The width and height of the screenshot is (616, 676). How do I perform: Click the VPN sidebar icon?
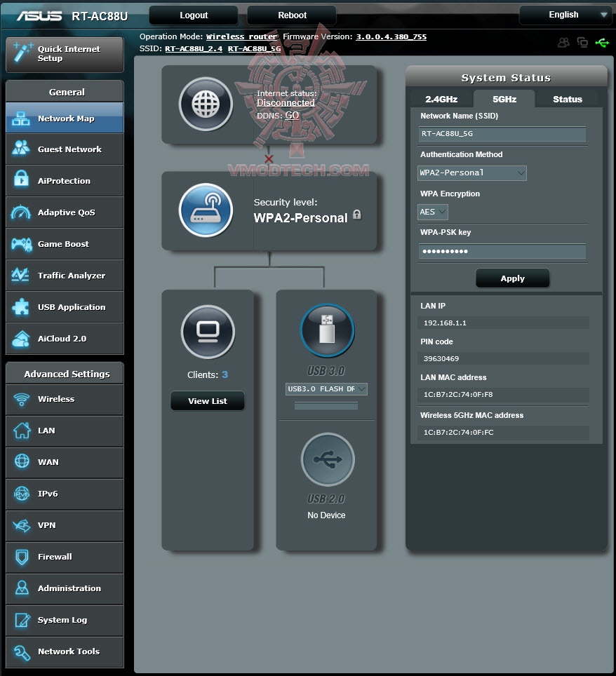(x=22, y=525)
